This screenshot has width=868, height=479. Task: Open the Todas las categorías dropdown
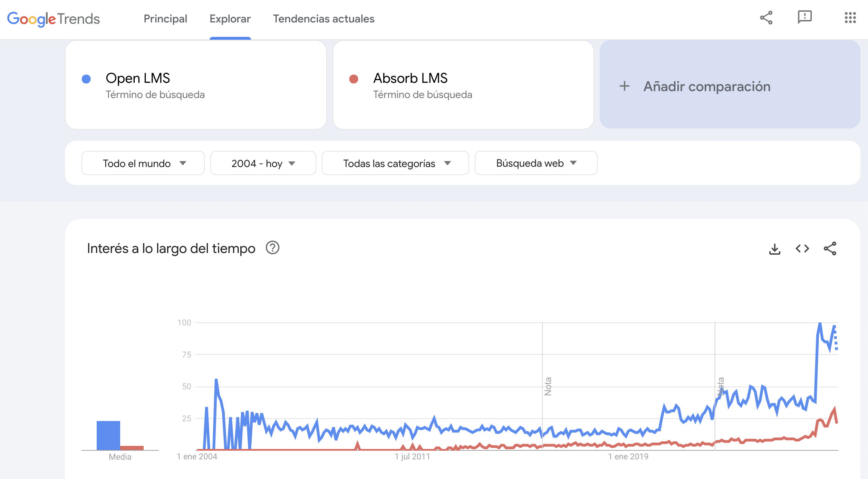395,163
